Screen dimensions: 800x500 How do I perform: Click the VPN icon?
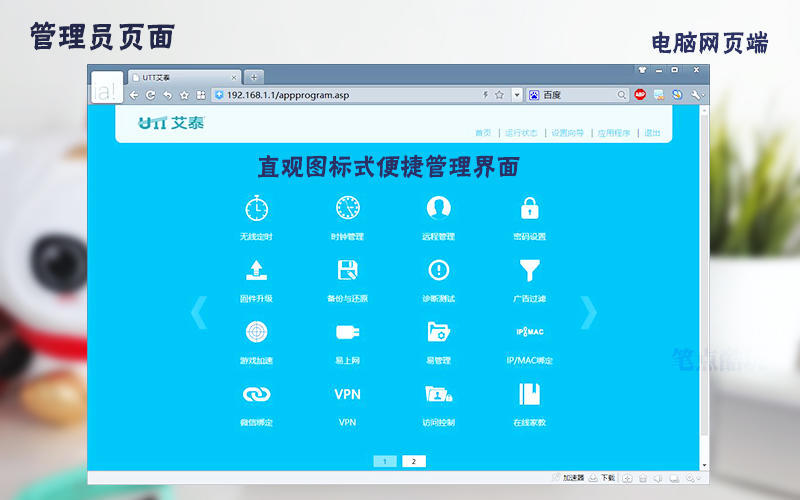point(347,394)
